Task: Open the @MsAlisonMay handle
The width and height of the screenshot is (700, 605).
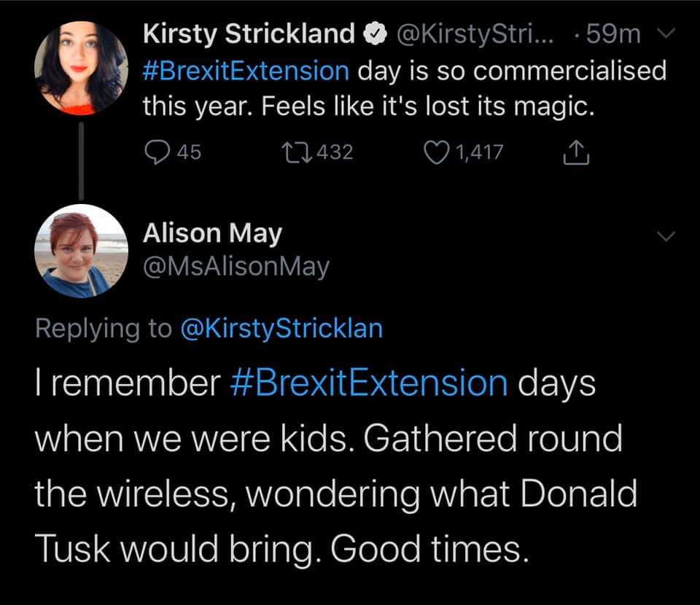Action: 236,267
